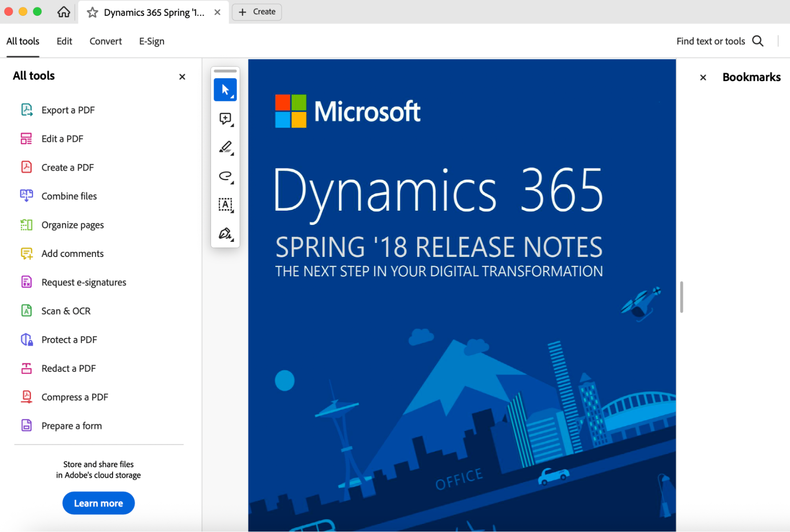Switch to the Convert tab
790x532 pixels.
(106, 41)
